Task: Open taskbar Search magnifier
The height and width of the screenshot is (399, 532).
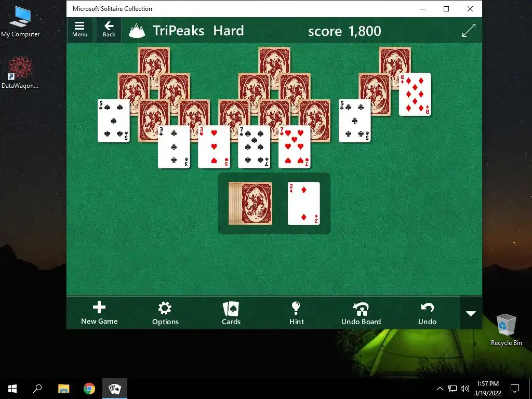Action: click(37, 389)
